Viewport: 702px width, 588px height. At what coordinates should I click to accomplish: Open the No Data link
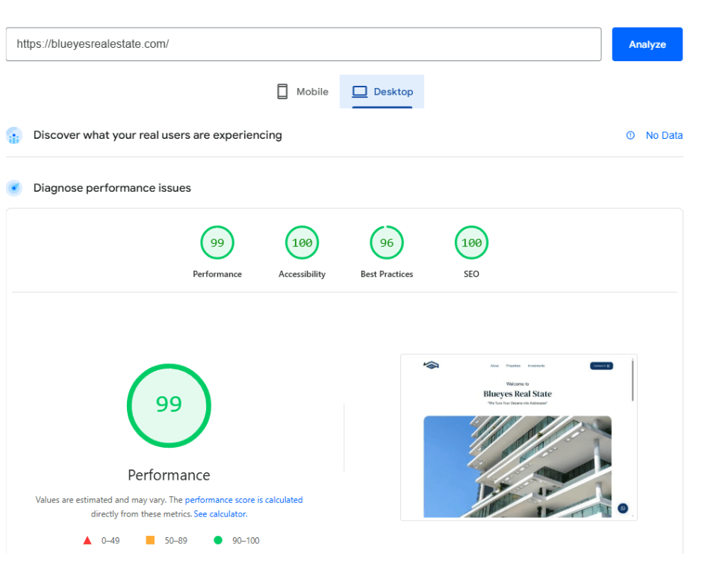coord(664,135)
